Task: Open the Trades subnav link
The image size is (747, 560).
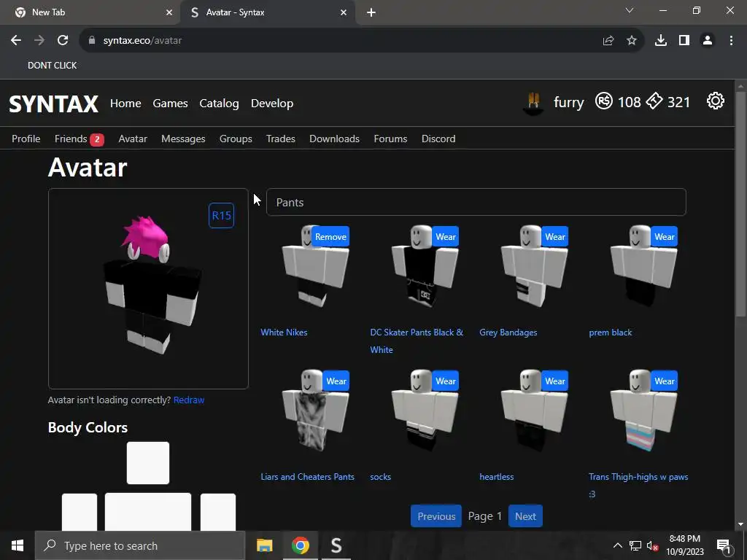Action: click(281, 139)
